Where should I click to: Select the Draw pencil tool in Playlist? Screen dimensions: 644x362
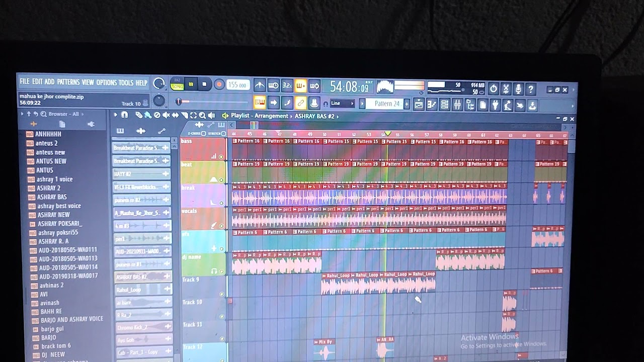(139, 115)
